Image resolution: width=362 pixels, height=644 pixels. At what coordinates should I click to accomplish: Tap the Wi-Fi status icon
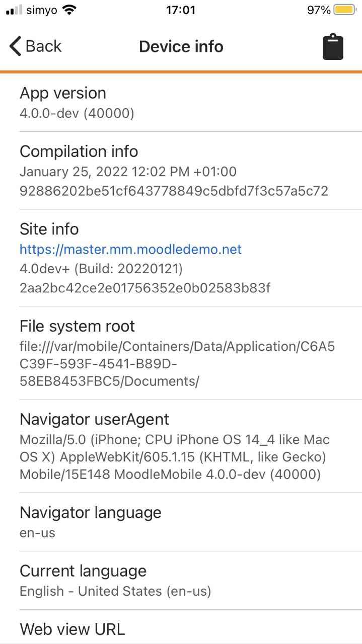click(69, 10)
